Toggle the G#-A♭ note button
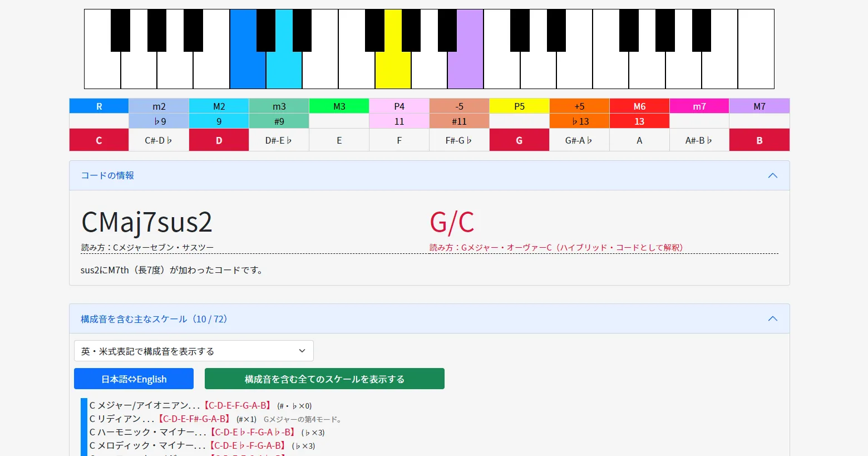Image resolution: width=868 pixels, height=456 pixels. coord(579,140)
